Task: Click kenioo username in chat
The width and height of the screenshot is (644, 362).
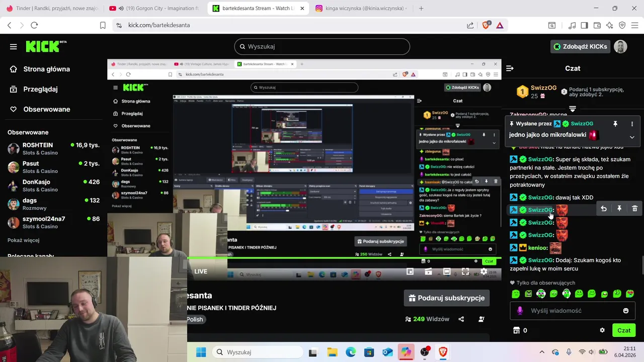Action: 537,248
